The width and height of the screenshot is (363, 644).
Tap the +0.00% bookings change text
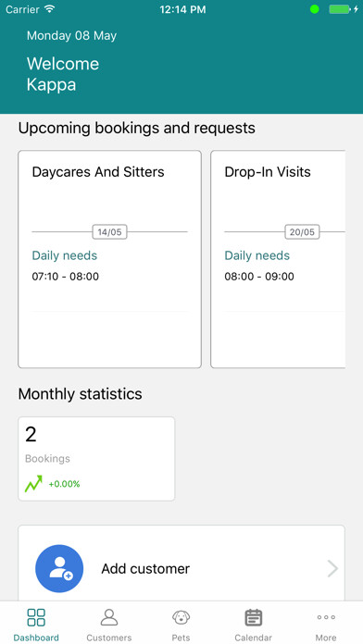coord(64,484)
